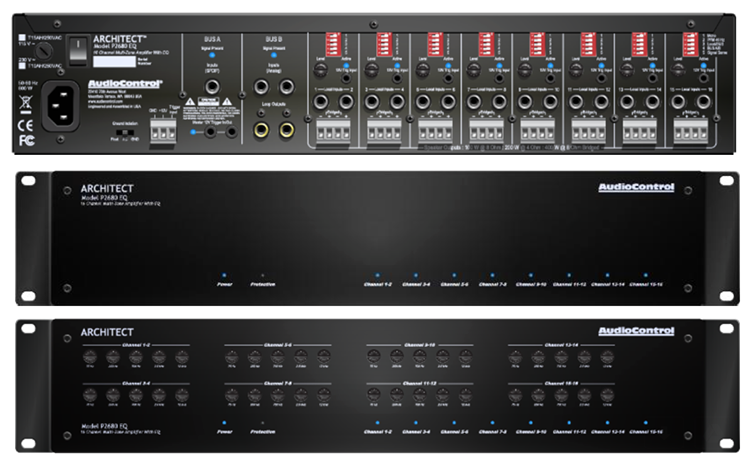
Task: Click the Active LED above Local Inputs 9-10
Action: click(x=550, y=66)
